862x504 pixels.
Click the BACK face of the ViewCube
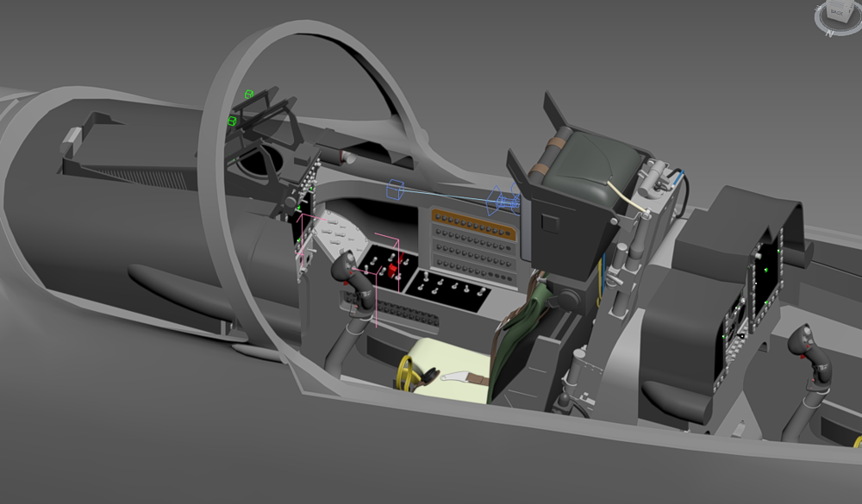[836, 12]
